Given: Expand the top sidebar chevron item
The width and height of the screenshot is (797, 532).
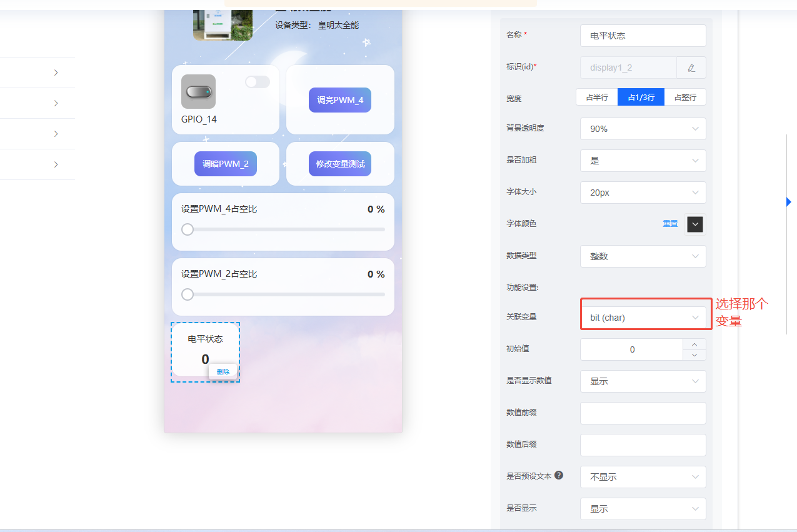Looking at the screenshot, I should [x=55, y=72].
